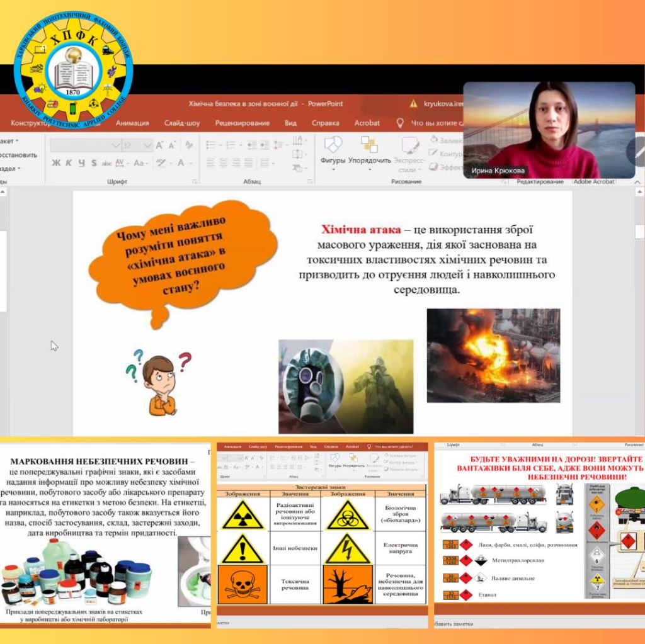Click Заливка fill button in Рисование group
The height and width of the screenshot is (644, 645).
point(445,140)
